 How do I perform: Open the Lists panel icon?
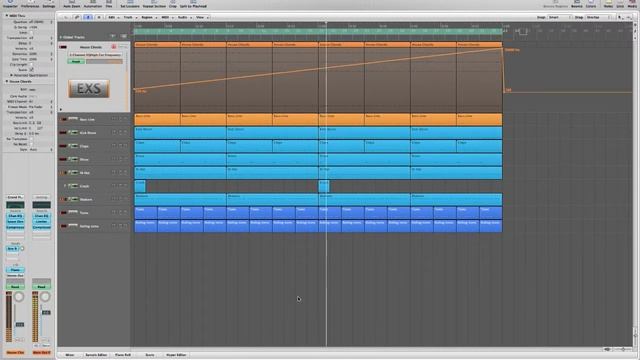[620, 4]
